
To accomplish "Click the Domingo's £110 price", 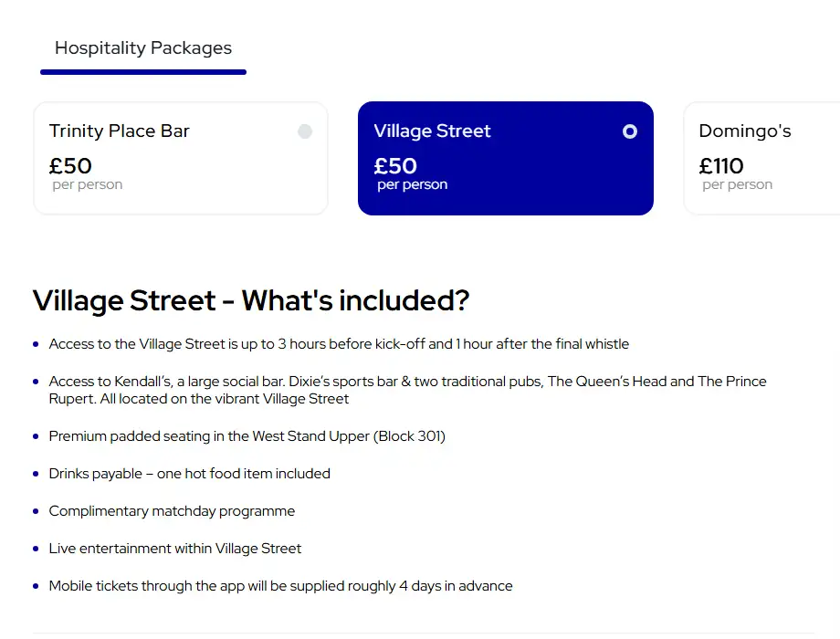I will 721,166.
